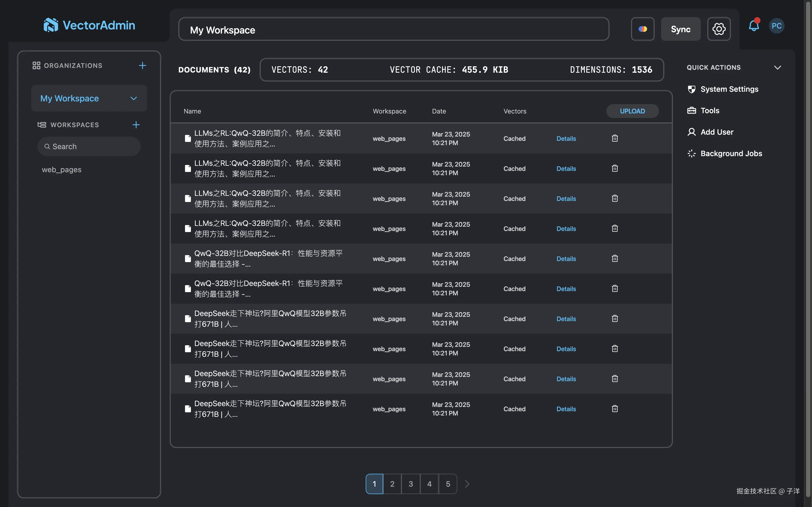The height and width of the screenshot is (507, 812).
Task: Click the UPLOAD button
Action: (632, 111)
